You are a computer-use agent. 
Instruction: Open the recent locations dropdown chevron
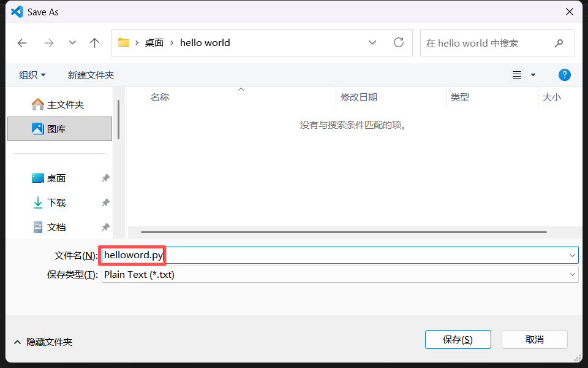(72, 43)
